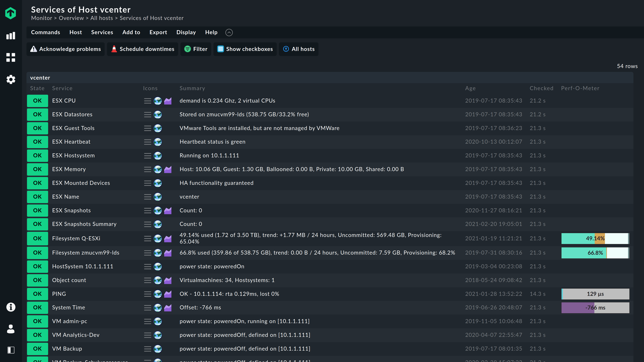The image size is (644, 362).
Task: Open the ESX Heartbeat service link
Action: pos(71,142)
